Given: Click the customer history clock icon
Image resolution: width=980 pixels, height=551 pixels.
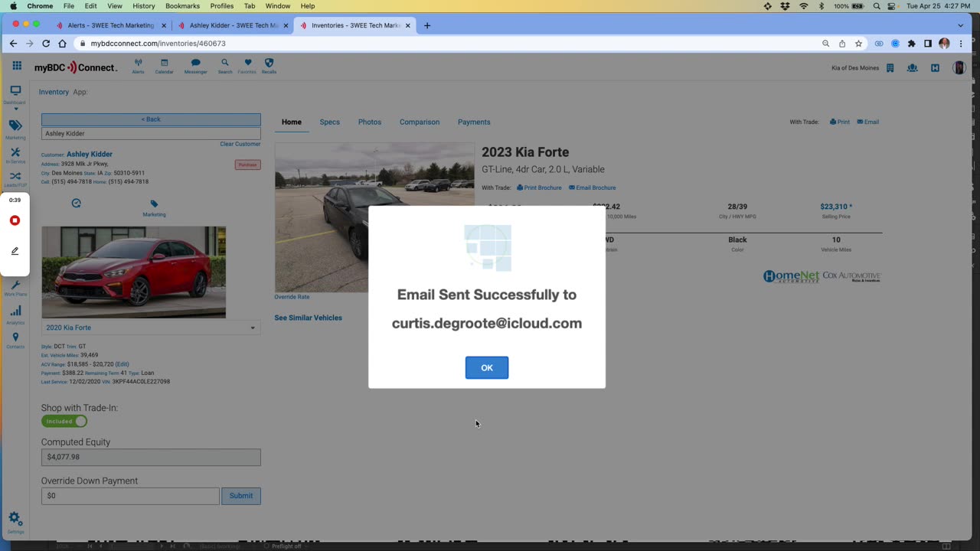Looking at the screenshot, I should [77, 204].
